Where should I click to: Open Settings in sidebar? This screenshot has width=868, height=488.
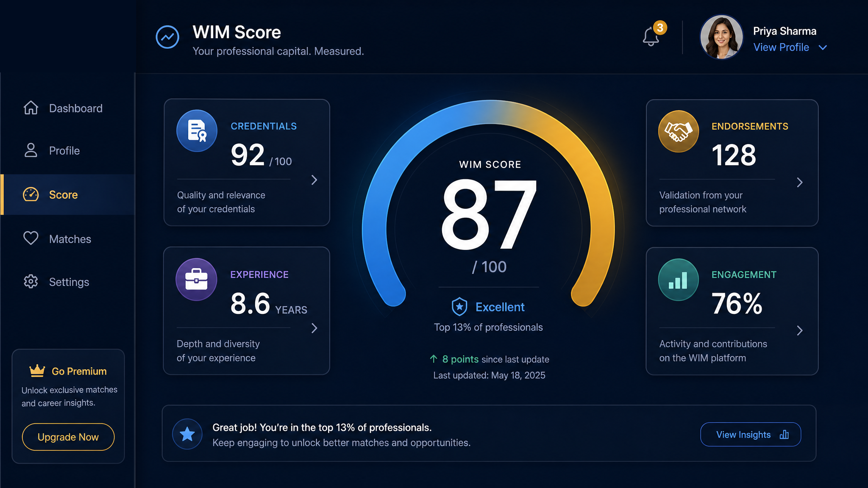point(68,282)
